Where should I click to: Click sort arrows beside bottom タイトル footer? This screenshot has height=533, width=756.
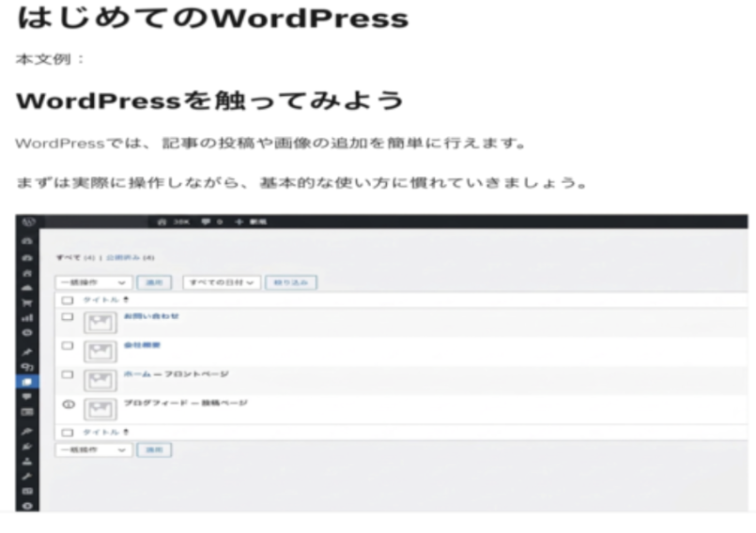tap(126, 433)
